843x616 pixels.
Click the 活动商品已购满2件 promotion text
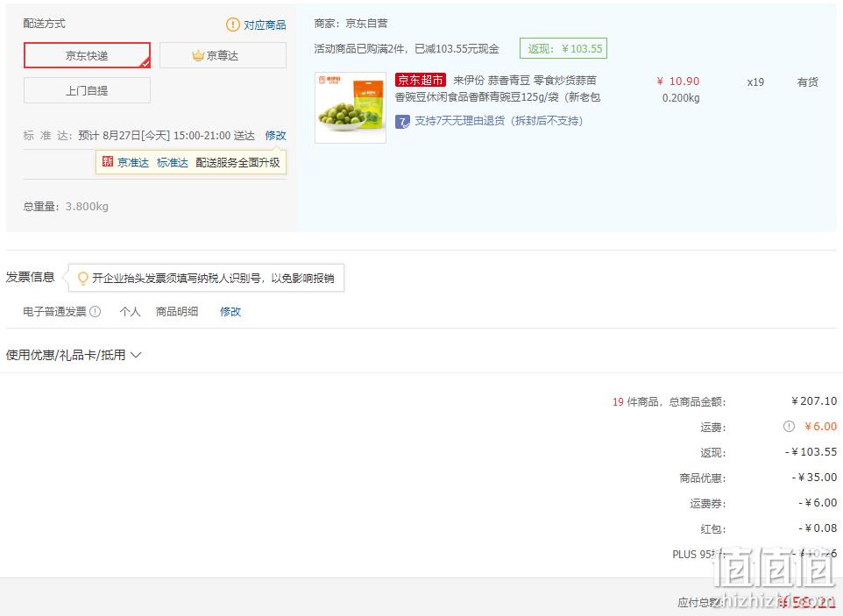(407, 49)
